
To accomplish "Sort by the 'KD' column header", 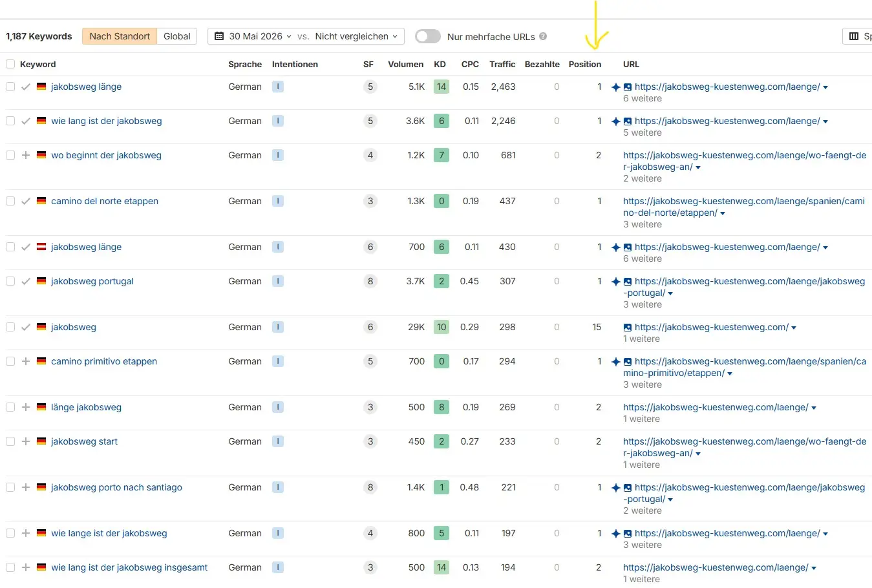I will pos(440,64).
